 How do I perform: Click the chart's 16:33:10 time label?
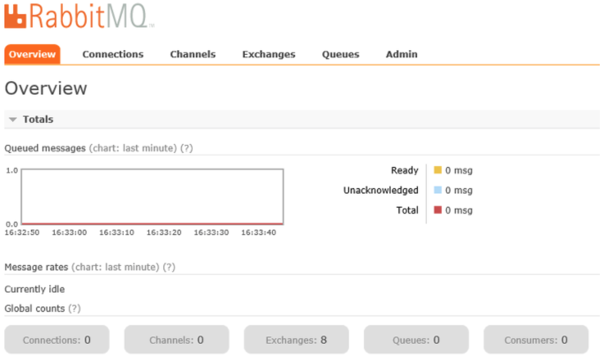(x=117, y=232)
